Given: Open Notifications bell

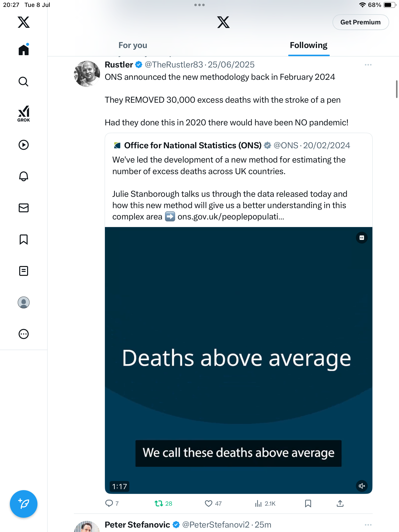Looking at the screenshot, I should tap(24, 176).
